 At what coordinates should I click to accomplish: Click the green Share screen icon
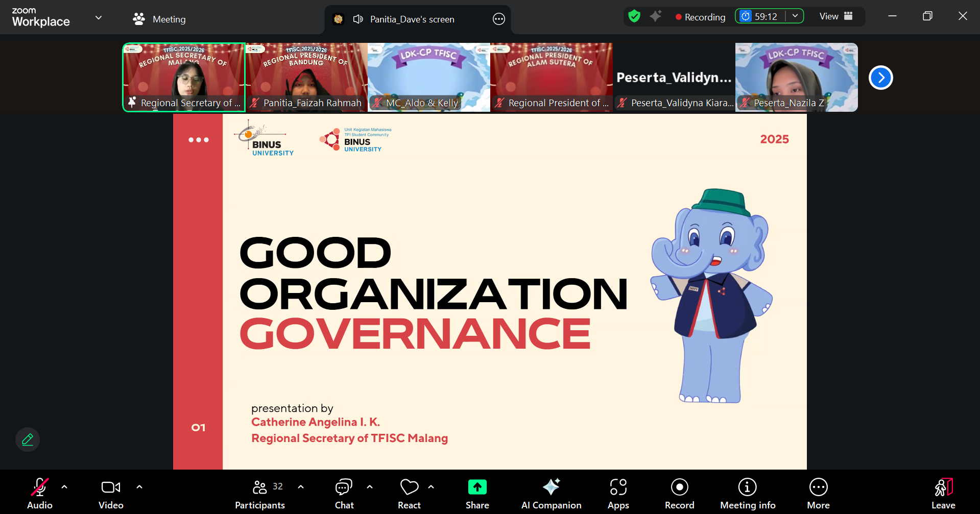pos(477,487)
